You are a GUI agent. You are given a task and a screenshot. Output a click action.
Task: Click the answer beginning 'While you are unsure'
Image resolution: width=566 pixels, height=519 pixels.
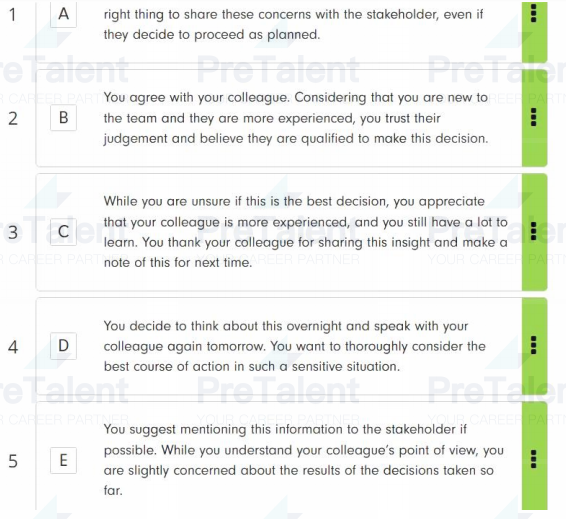tap(306, 232)
